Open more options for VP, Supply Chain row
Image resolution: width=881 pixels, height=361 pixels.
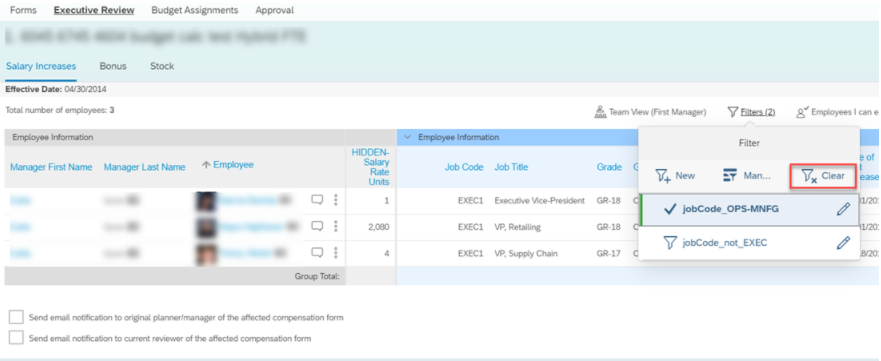coord(335,253)
